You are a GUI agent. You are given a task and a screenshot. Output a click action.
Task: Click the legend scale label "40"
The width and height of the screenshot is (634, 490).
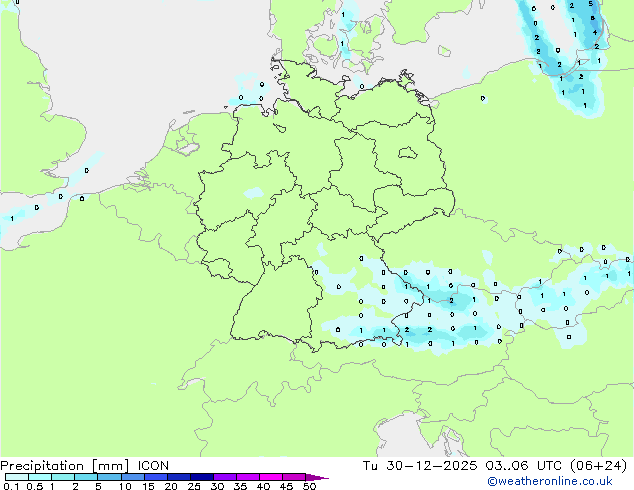pyautogui.click(x=263, y=486)
